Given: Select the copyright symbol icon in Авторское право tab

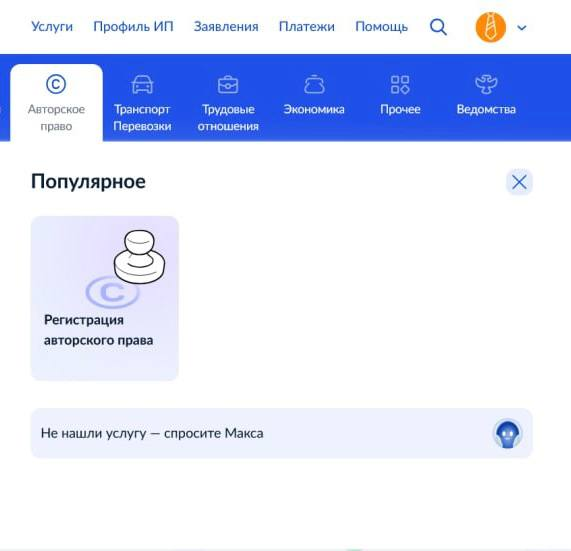Looking at the screenshot, I should point(56,84).
